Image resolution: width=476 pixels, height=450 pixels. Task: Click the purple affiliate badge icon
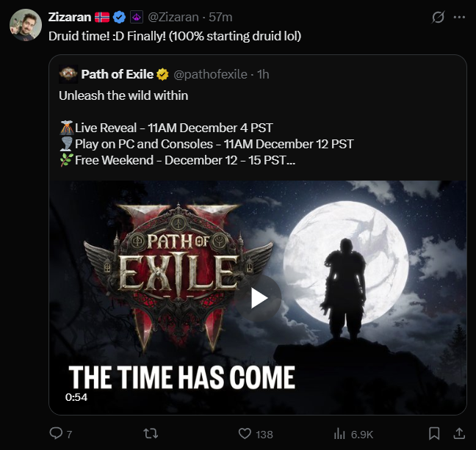click(136, 17)
